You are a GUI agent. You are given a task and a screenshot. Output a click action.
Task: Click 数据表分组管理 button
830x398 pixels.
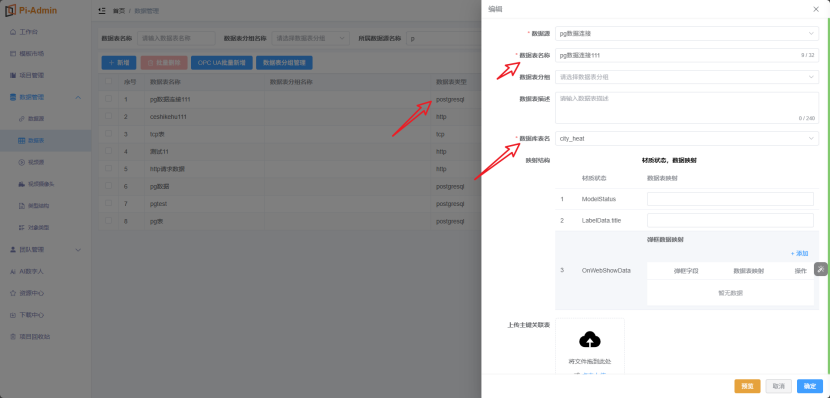[284, 62]
